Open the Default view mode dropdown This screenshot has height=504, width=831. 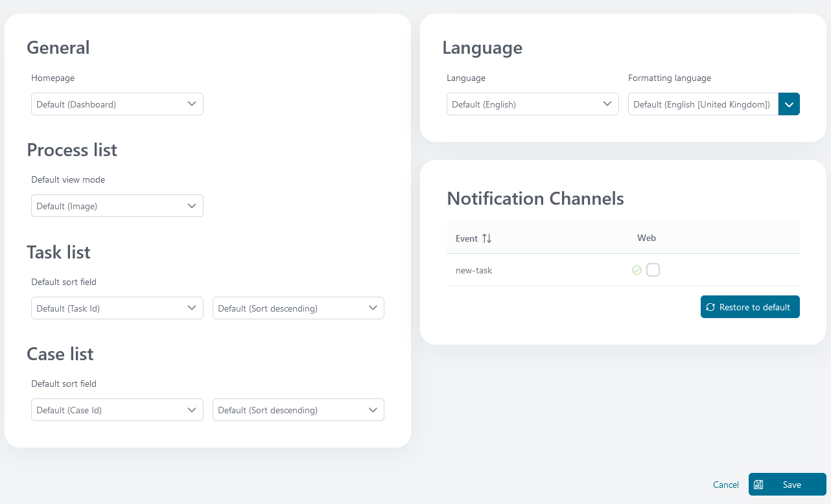point(117,206)
